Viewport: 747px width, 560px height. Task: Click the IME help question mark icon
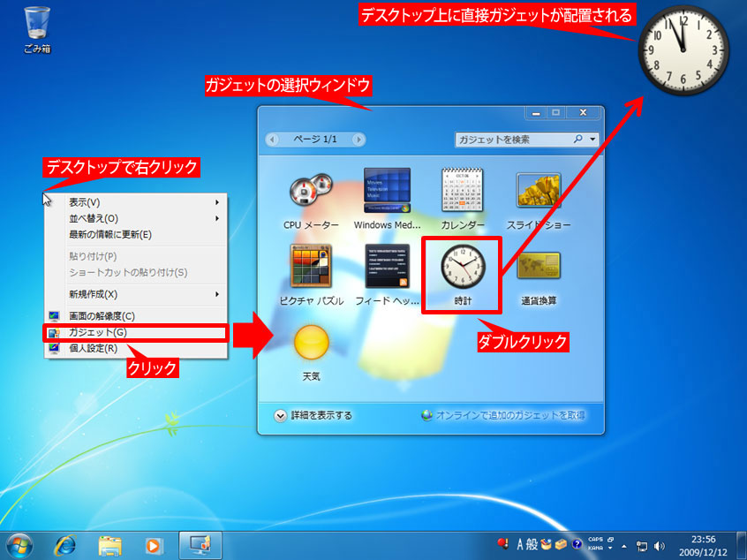click(x=577, y=544)
